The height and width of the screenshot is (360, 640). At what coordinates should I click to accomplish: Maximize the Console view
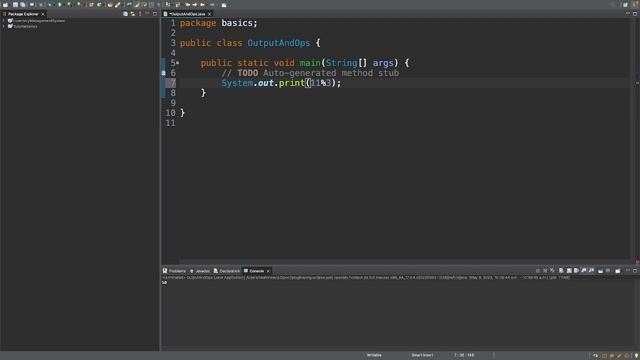(635, 271)
